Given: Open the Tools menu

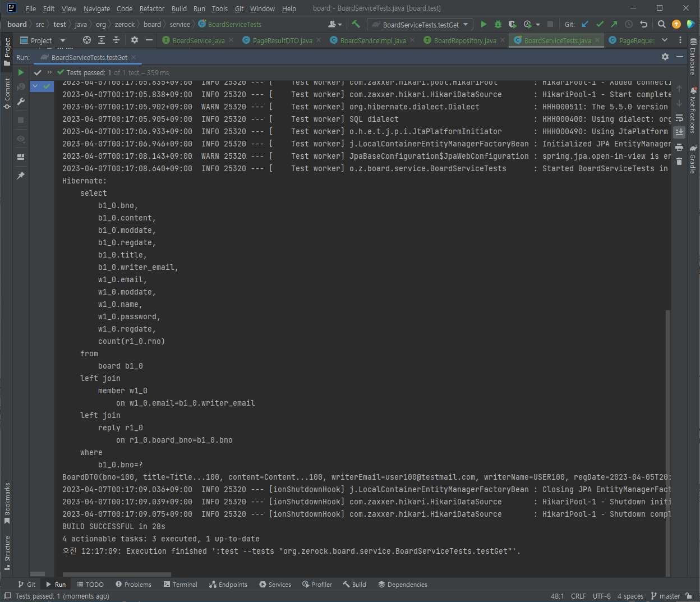Looking at the screenshot, I should 220,8.
